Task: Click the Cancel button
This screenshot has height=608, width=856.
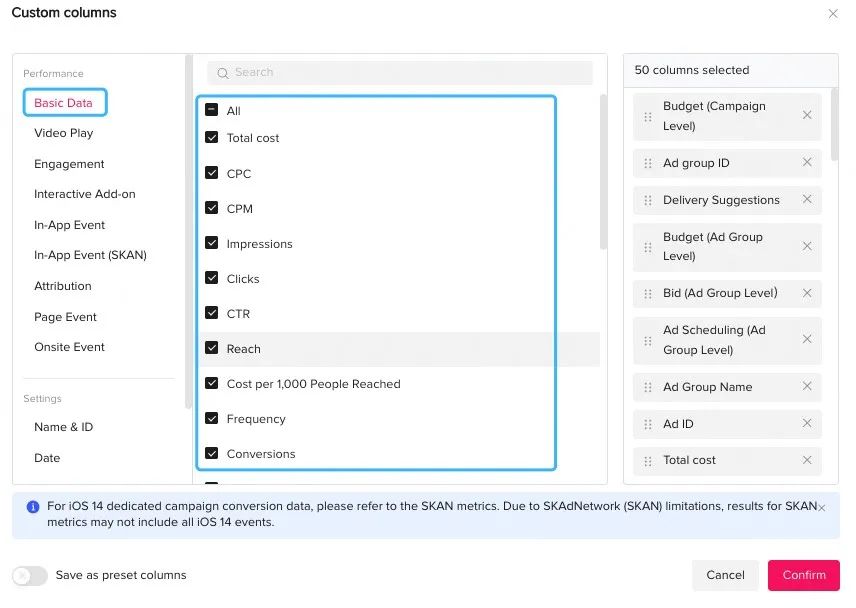Action: 725,575
